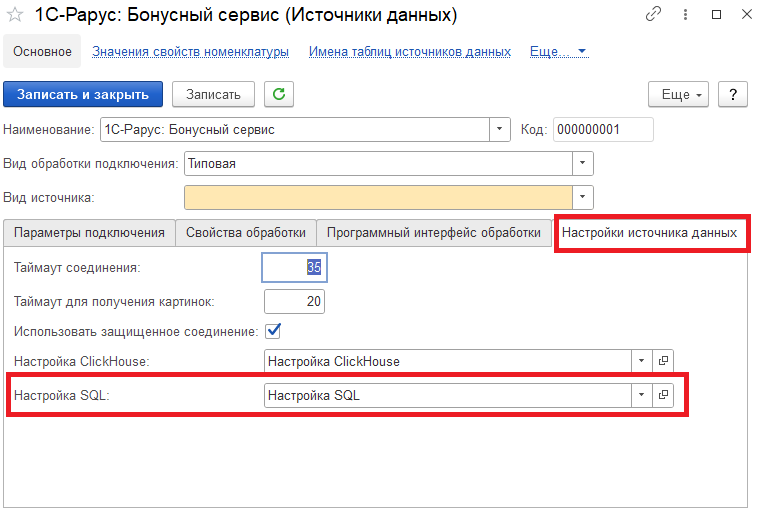Click the 'Код' field 000000001
Viewport: 759px width, 517px height.
[603, 129]
